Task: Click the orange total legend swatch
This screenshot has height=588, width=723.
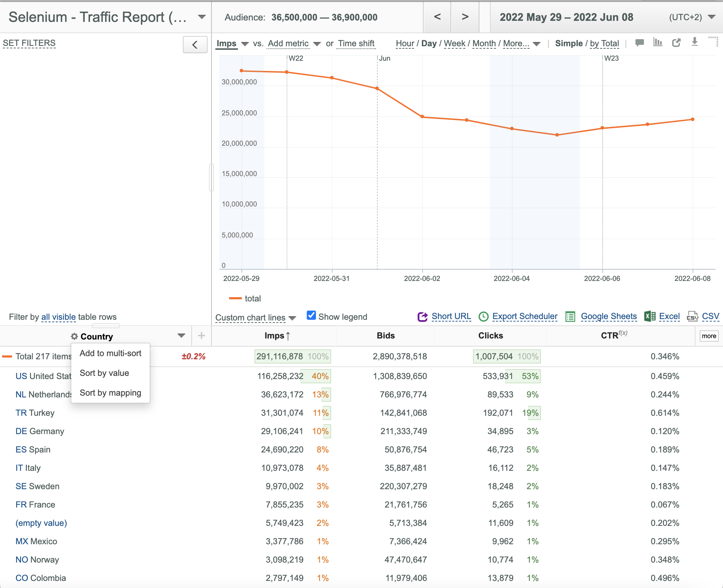Action: pyautogui.click(x=235, y=299)
